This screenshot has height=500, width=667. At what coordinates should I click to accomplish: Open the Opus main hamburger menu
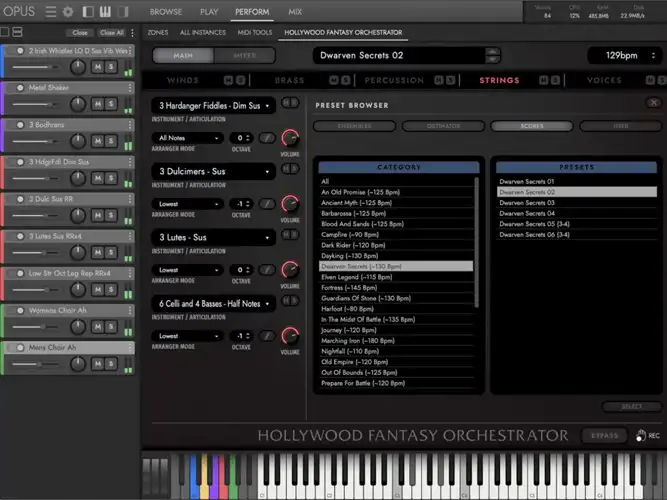pos(51,11)
